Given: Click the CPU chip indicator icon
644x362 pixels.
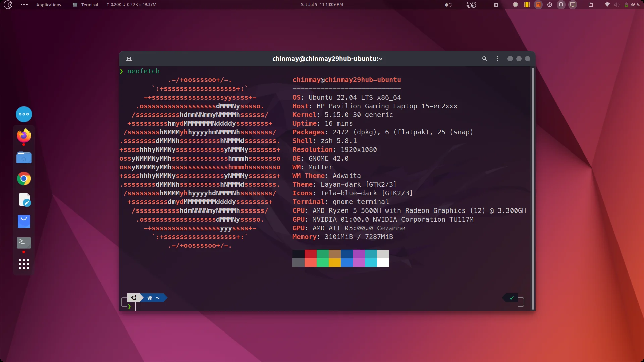Looking at the screenshot, I should pyautogui.click(x=516, y=5).
